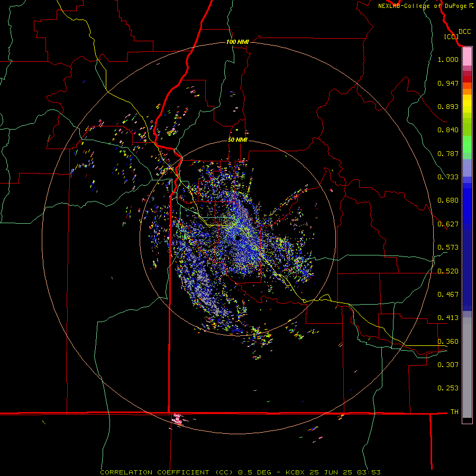Click the 100 NMI range ring label
This screenshot has height=476, width=476.
(237, 42)
